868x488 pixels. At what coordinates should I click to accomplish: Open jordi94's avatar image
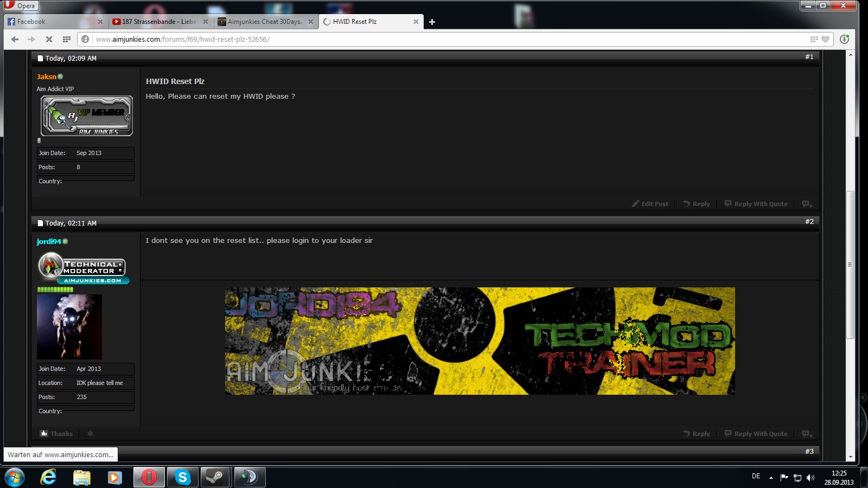point(69,326)
